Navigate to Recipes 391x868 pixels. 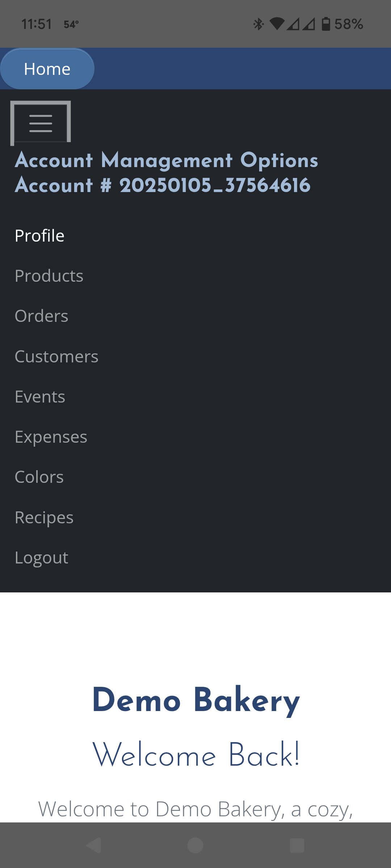tap(44, 518)
